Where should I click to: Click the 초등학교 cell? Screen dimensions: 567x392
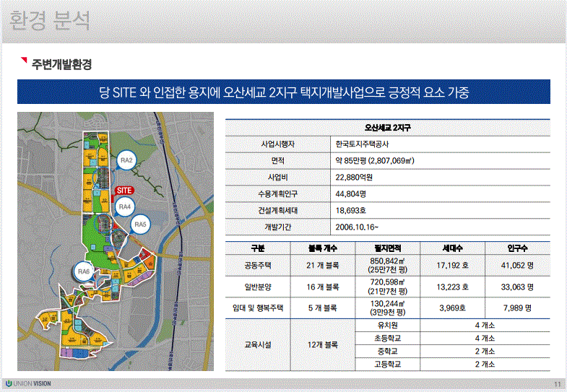(x=388, y=339)
